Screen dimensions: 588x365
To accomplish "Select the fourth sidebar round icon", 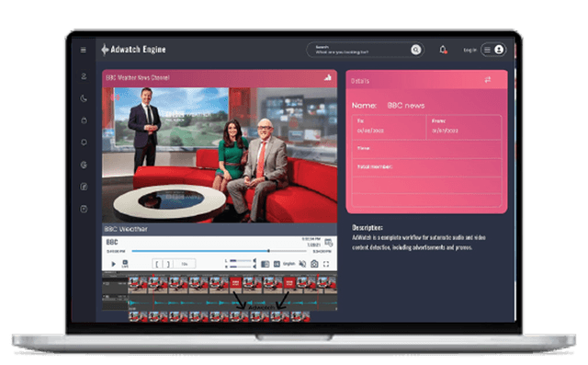I will (84, 143).
